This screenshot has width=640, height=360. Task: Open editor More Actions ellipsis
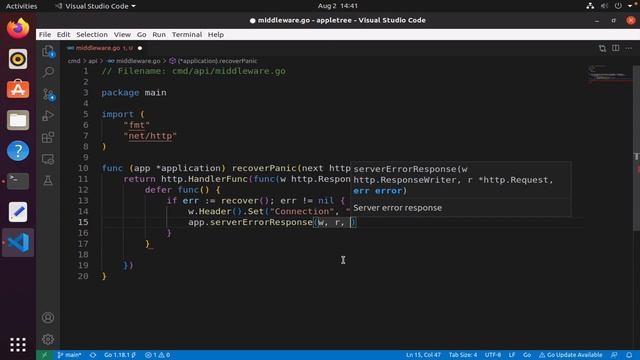[x=629, y=48]
